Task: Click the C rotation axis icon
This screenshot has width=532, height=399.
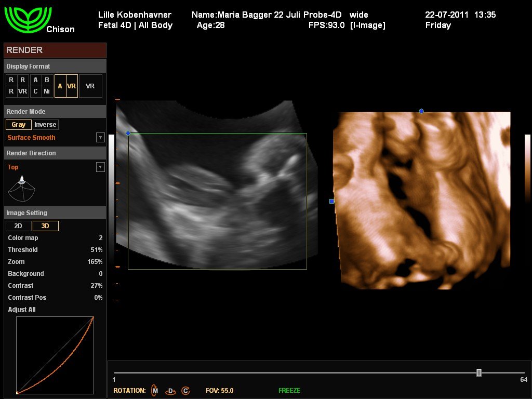Action: click(x=185, y=391)
